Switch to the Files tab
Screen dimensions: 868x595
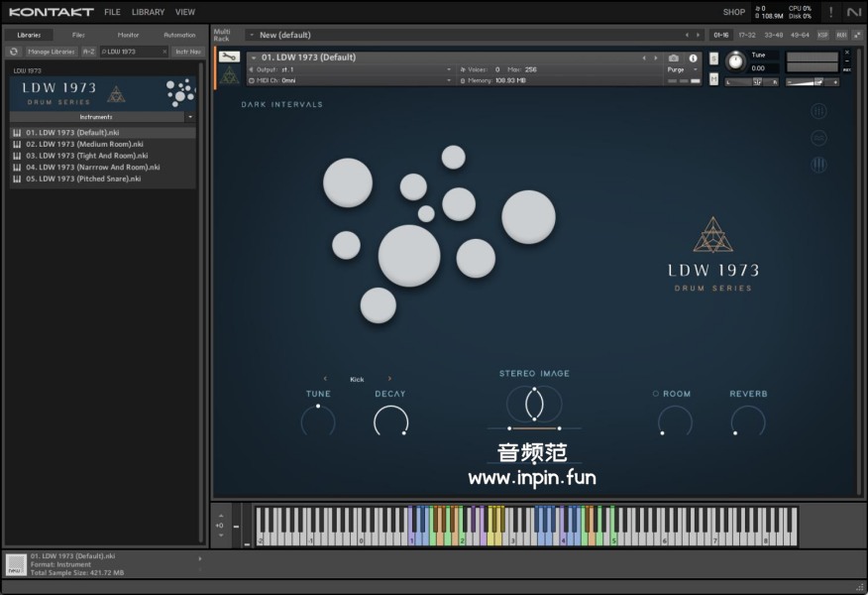pyautogui.click(x=78, y=35)
